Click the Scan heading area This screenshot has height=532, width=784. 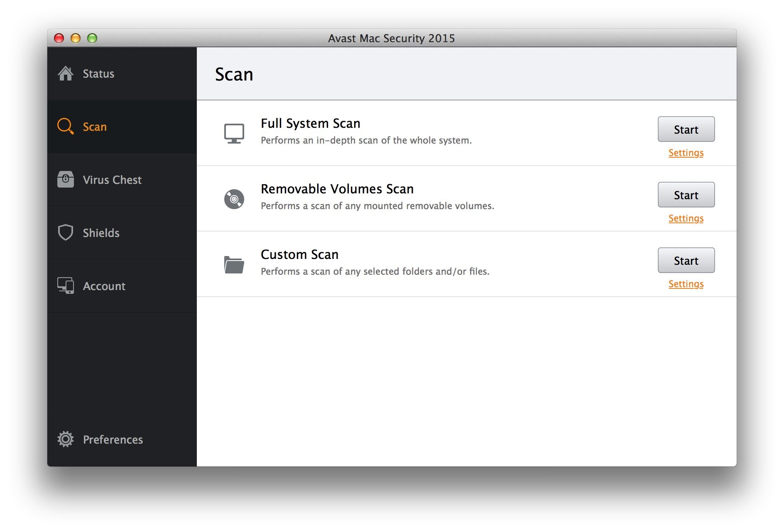(x=234, y=74)
